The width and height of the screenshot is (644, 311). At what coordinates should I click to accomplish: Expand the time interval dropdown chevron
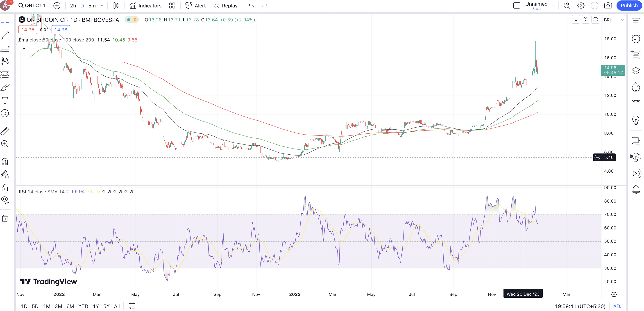(102, 5)
